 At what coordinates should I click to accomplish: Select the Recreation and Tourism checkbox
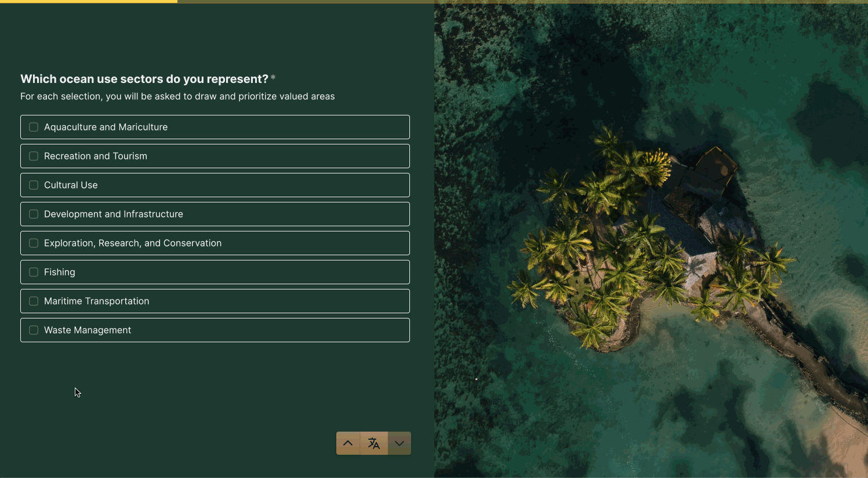coord(34,156)
